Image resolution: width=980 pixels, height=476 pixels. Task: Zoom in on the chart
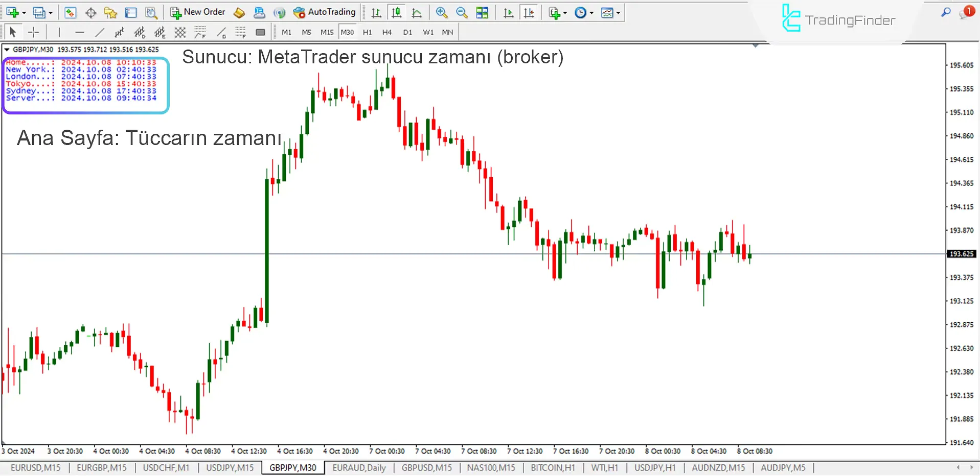coord(442,13)
